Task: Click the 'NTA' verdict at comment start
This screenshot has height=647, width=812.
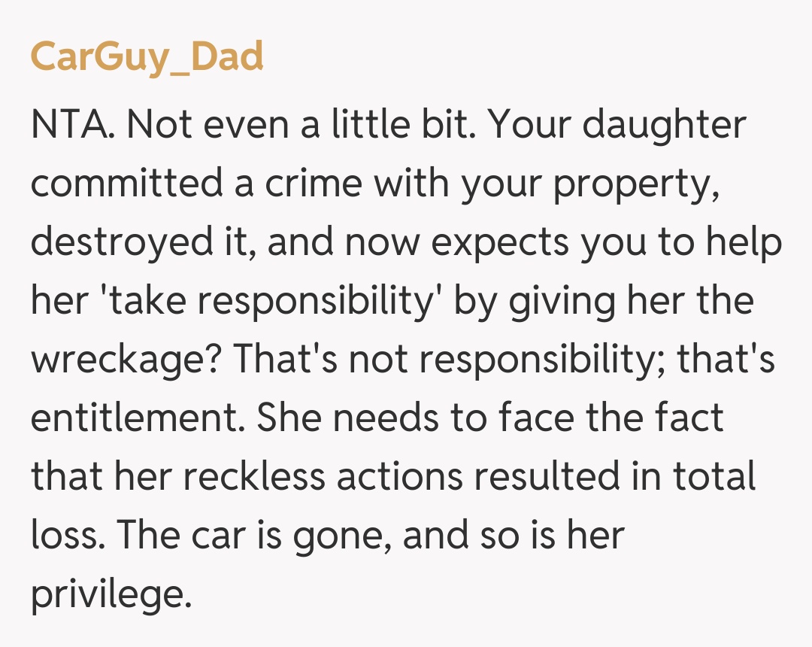Action: tap(72, 126)
